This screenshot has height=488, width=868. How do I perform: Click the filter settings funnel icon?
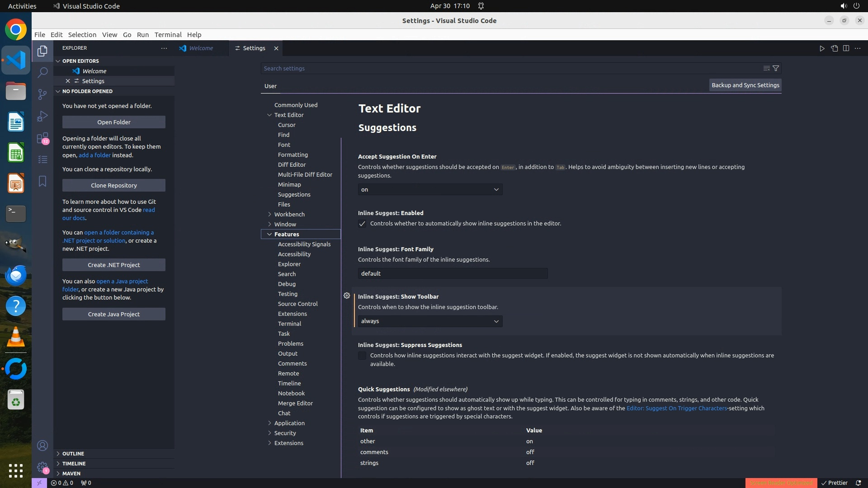click(x=776, y=68)
